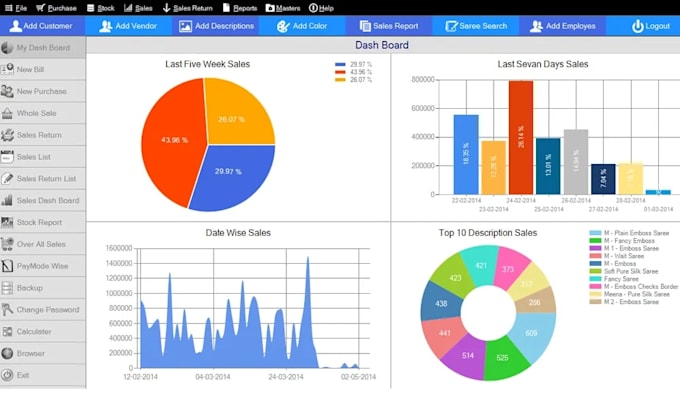Click the Sales Dash Board chart icon
Image resolution: width=680 pixels, height=393 pixels.
[7, 200]
